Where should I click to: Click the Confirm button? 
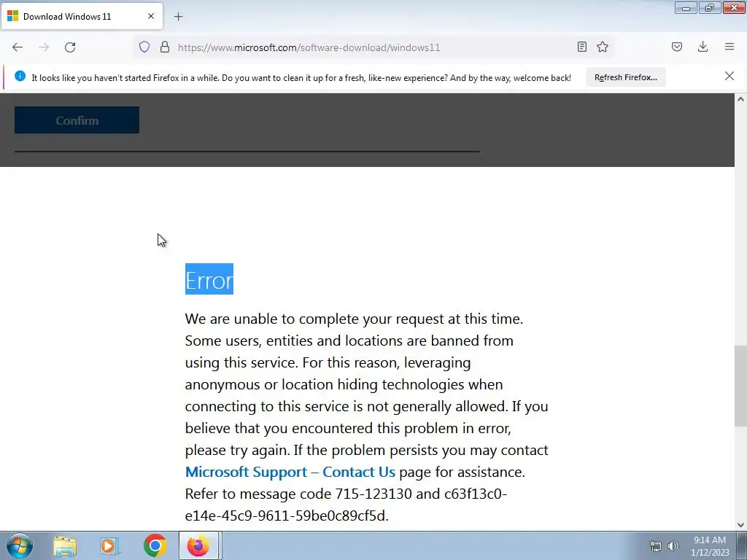click(77, 120)
